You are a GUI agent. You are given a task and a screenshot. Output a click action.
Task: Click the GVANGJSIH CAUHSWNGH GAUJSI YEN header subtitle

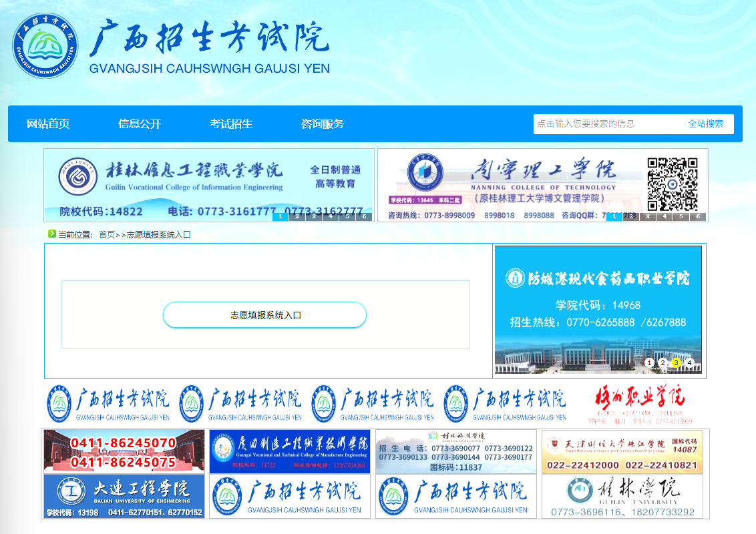[x=209, y=69]
